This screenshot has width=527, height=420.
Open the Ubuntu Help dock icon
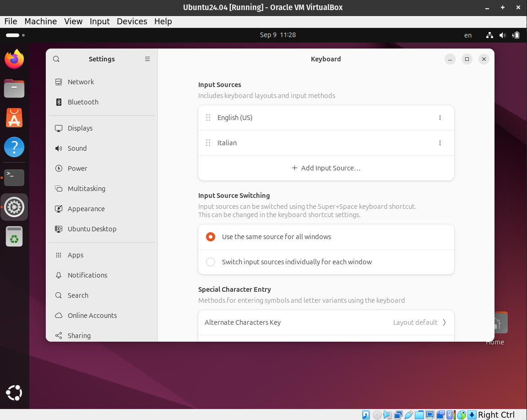[x=14, y=147]
